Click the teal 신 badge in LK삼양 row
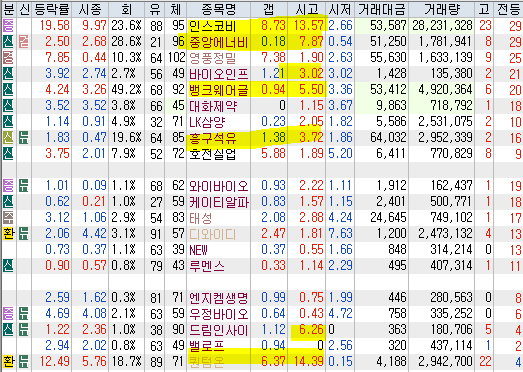523x372 pixels. coord(8,121)
